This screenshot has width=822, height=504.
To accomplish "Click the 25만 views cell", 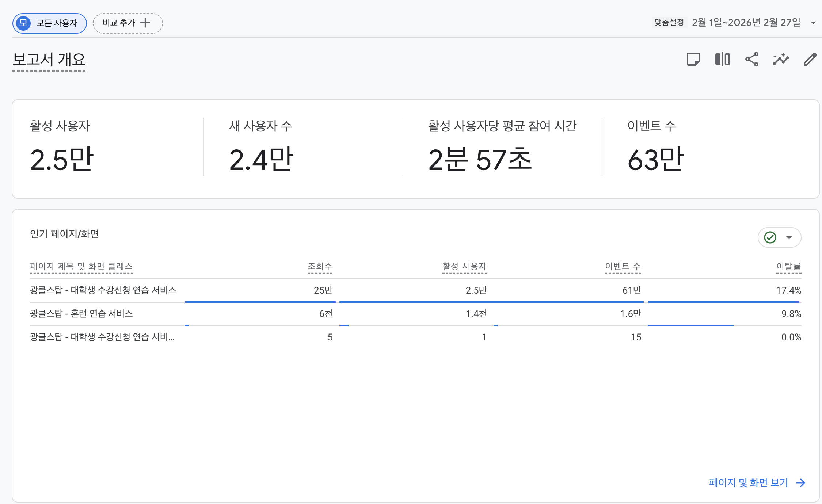I will (x=323, y=290).
